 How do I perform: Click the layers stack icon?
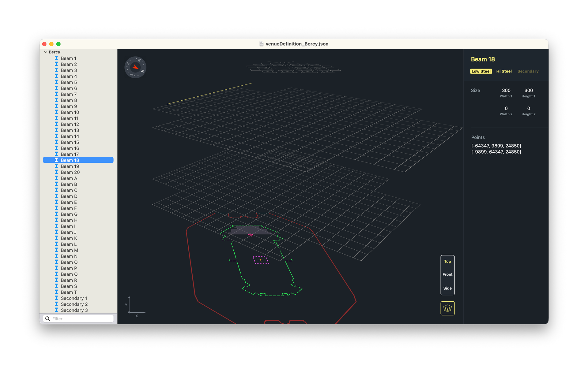click(x=447, y=308)
